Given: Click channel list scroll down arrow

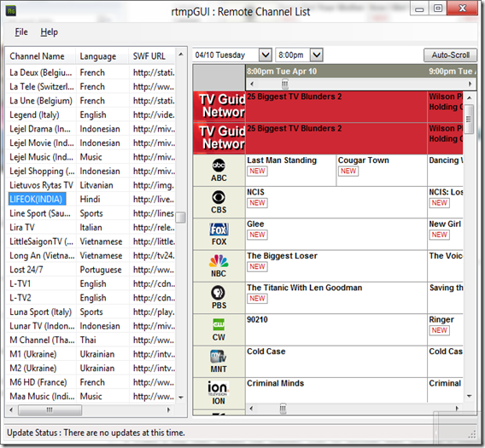Looking at the screenshot, I should 181,398.
